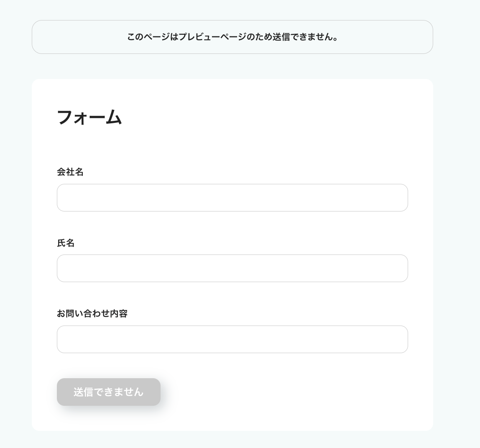Viewport: 480px width, 448px height.
Task: Select the このページはプレビューページ notice text
Action: pyautogui.click(x=232, y=37)
